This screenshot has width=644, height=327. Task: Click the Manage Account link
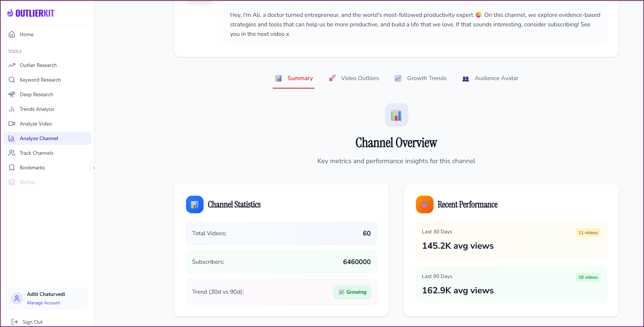(44, 303)
